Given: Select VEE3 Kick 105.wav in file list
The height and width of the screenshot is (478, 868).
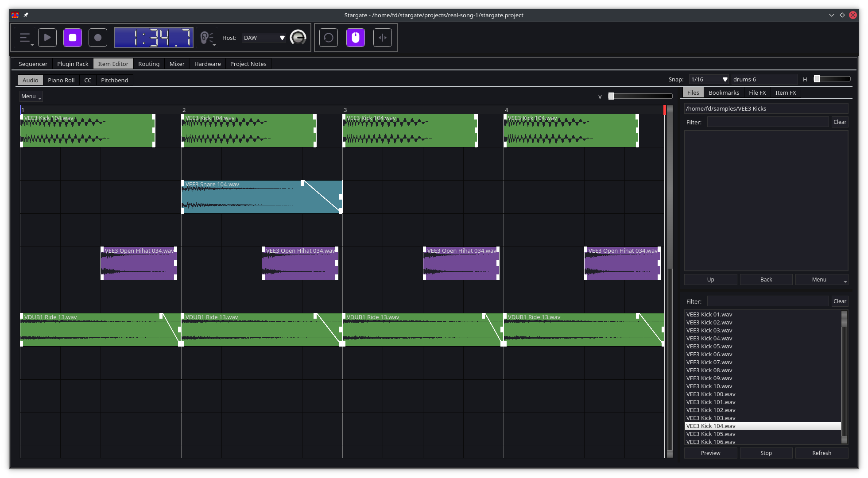Looking at the screenshot, I should pyautogui.click(x=763, y=434).
